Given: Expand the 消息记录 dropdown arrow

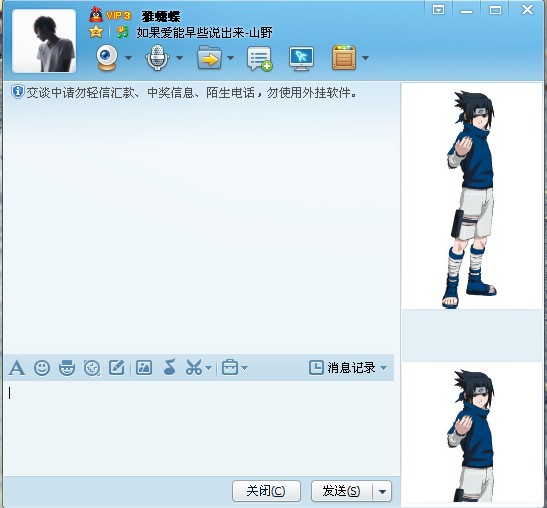Looking at the screenshot, I should pyautogui.click(x=383, y=368).
